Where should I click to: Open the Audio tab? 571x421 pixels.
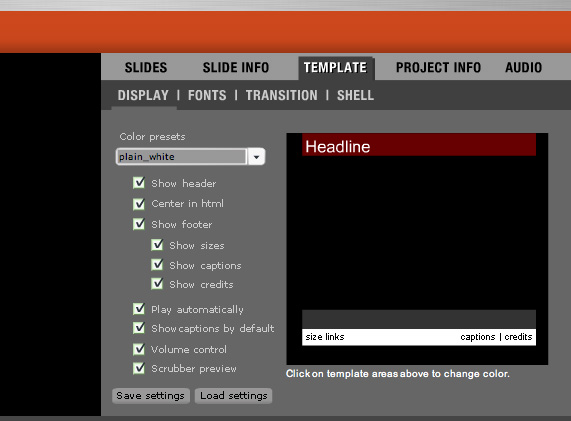coord(523,68)
